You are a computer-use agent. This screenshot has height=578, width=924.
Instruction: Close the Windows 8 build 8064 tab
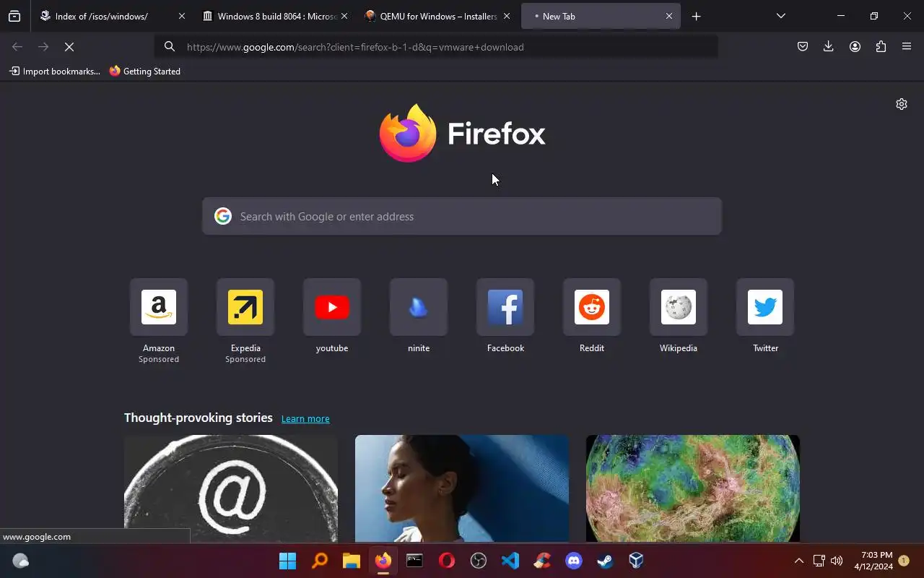[x=344, y=16]
